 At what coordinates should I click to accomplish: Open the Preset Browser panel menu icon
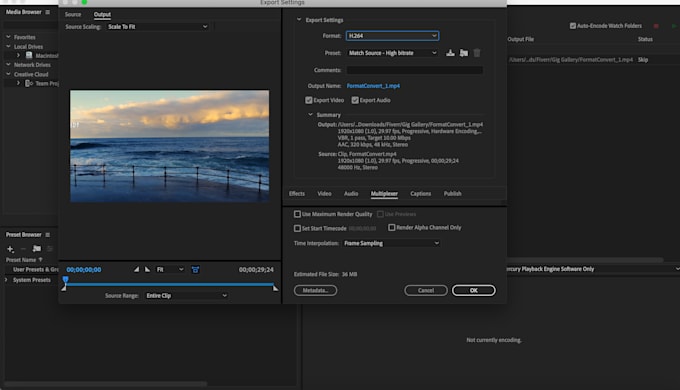(48, 235)
